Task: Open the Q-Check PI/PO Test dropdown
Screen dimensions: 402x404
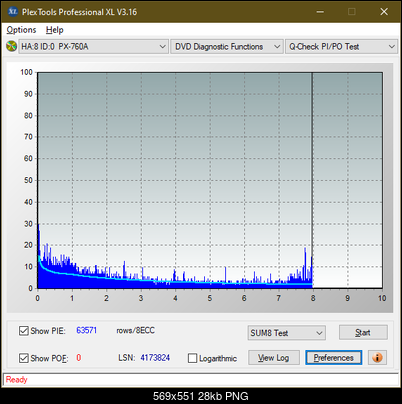Action: pyautogui.click(x=341, y=47)
